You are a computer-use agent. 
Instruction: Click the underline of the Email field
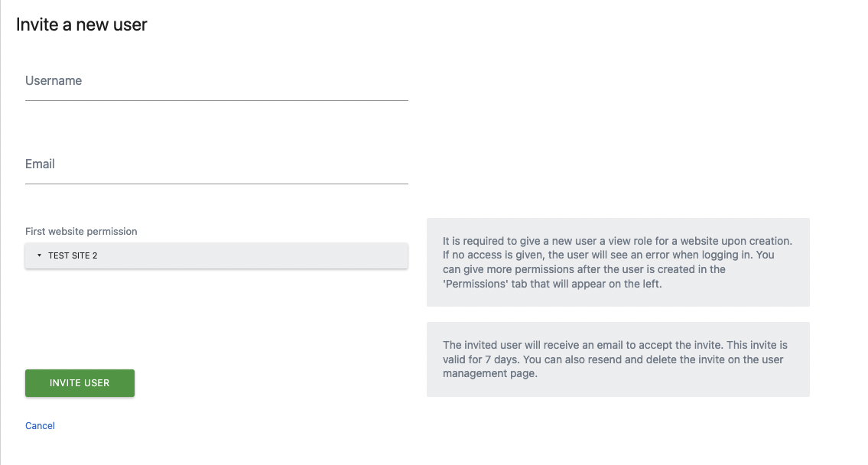coord(216,184)
